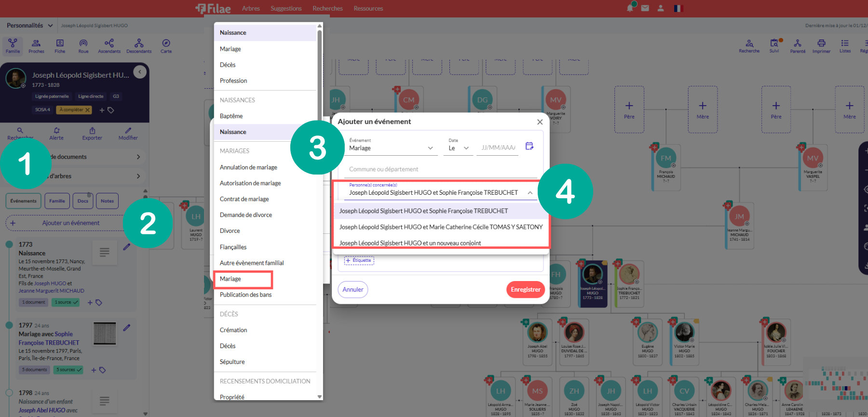Click the Enregistrer button
Viewport: 868px width, 417px height.
[525, 290]
